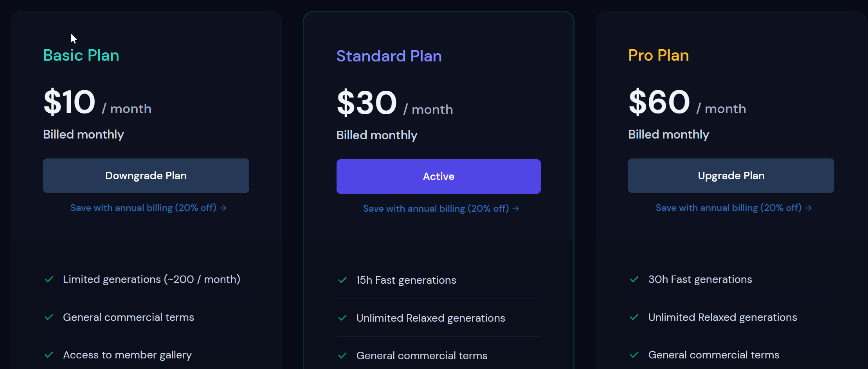Click the Standard Plan heading
Screen dimensions: 868x369
pos(389,56)
